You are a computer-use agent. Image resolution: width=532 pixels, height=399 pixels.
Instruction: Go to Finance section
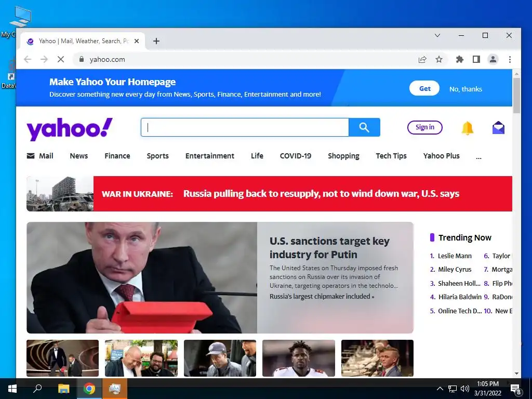pyautogui.click(x=117, y=156)
